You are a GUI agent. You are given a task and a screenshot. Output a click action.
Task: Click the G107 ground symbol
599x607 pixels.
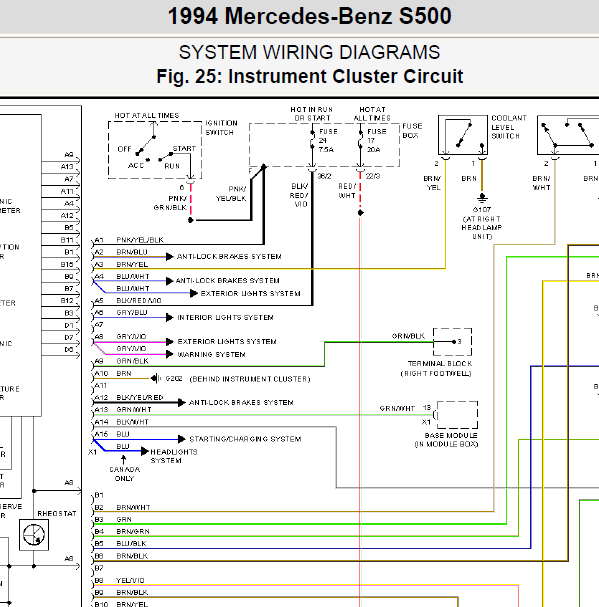(482, 198)
